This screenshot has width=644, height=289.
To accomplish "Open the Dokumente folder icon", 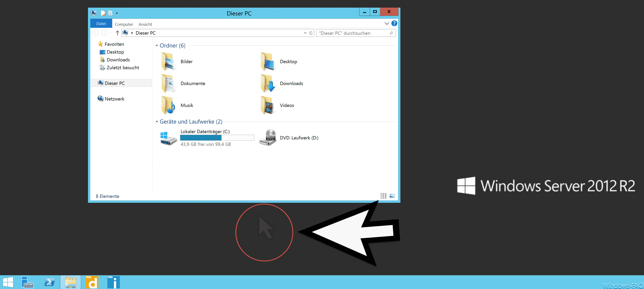I will click(168, 83).
